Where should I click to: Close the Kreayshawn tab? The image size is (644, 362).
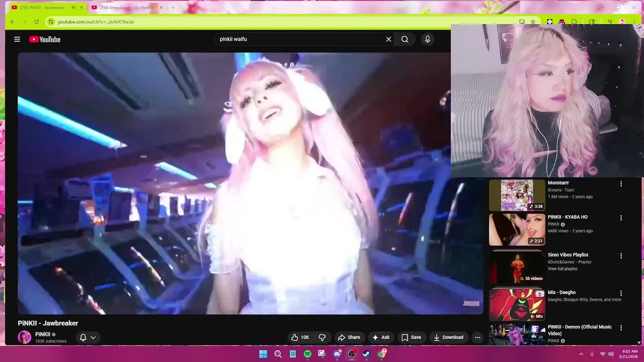pos(161,8)
